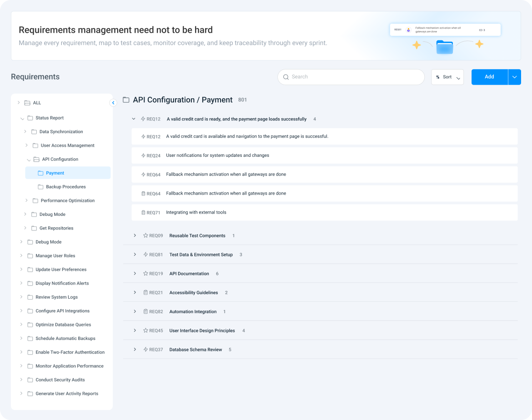The image size is (532, 420).
Task: Click into the Search input field
Action: tap(355, 77)
